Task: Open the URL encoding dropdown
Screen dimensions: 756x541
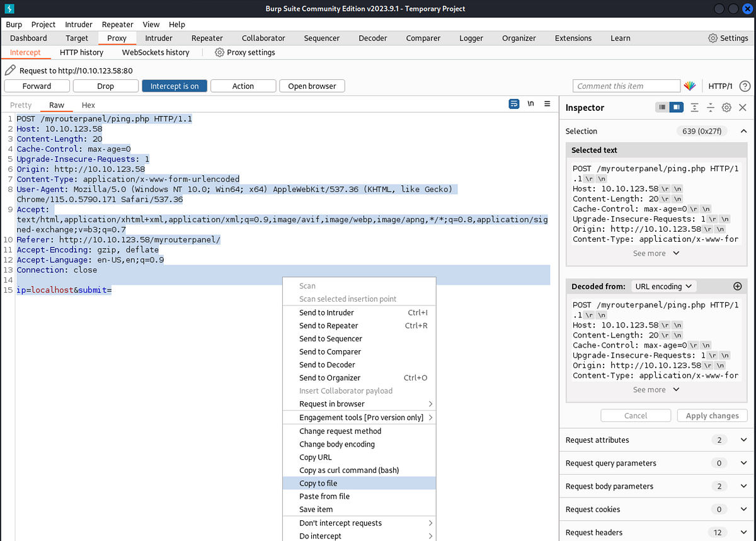Action: coord(663,286)
